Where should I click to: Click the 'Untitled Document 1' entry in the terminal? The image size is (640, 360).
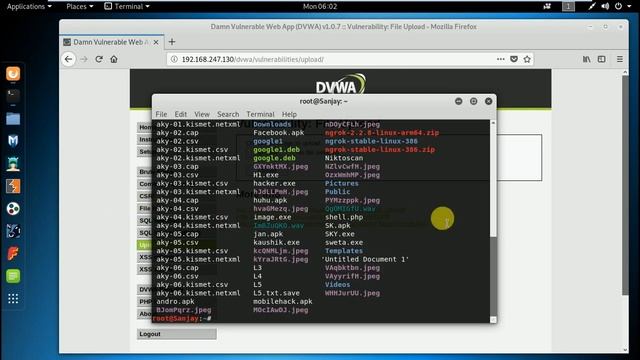[365, 259]
